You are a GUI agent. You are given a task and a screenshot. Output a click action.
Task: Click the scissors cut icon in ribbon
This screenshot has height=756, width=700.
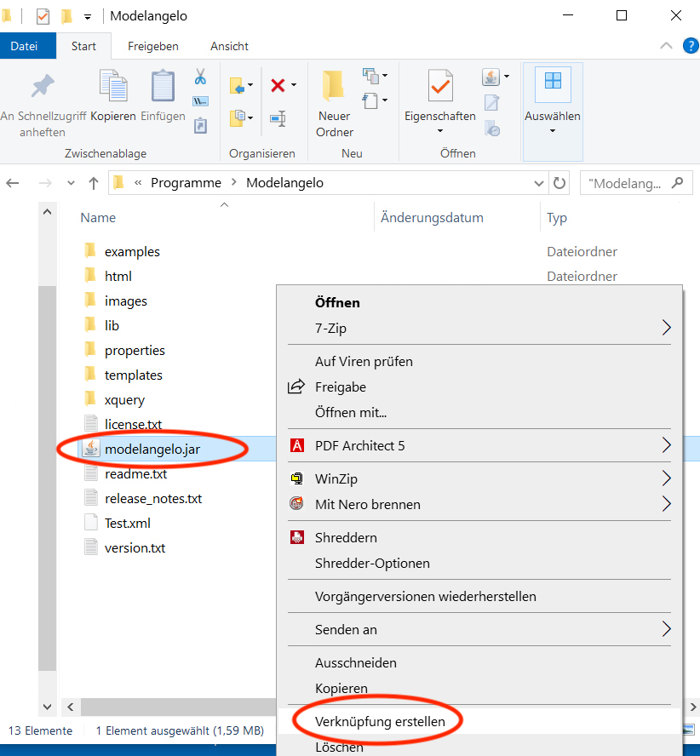pyautogui.click(x=200, y=77)
